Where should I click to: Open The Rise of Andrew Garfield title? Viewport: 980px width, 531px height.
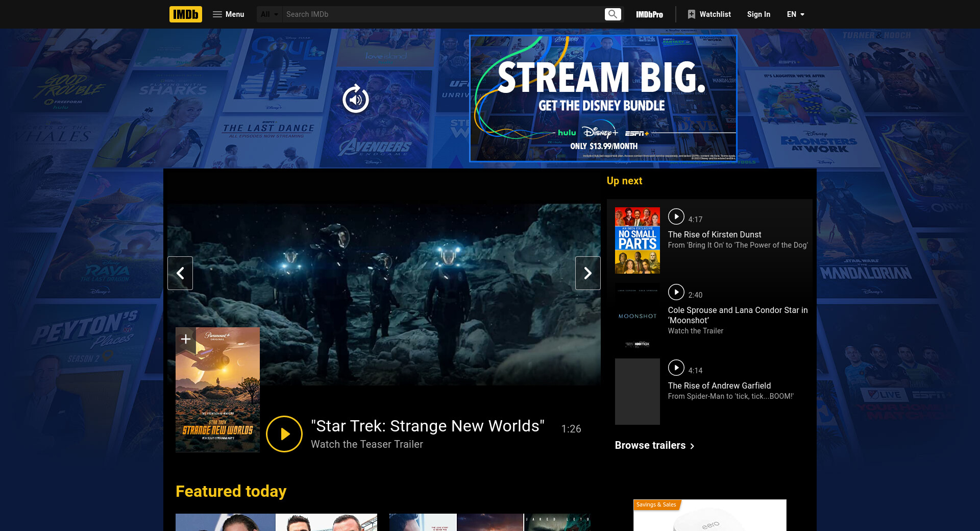720,385
